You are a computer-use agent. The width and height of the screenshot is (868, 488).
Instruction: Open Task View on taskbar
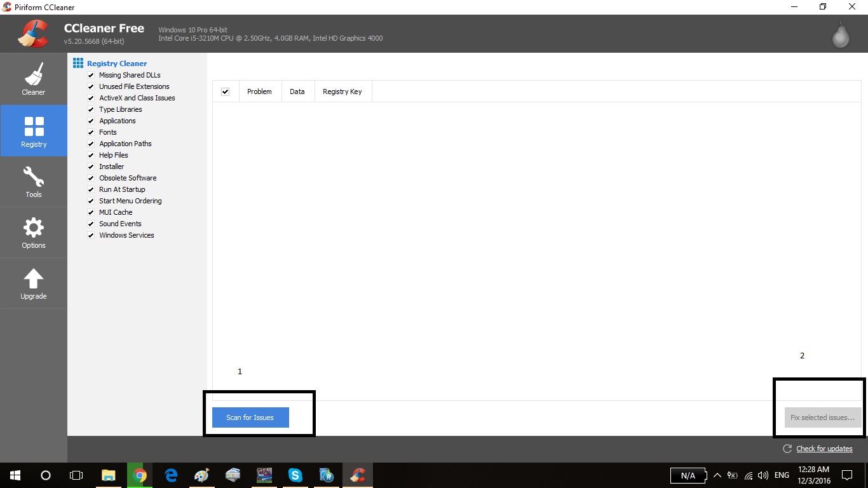[x=76, y=475]
